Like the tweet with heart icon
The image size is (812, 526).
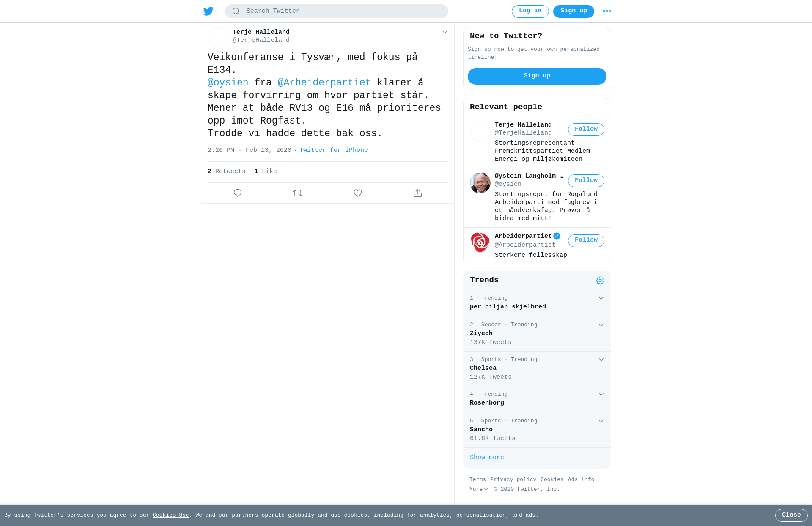(358, 193)
